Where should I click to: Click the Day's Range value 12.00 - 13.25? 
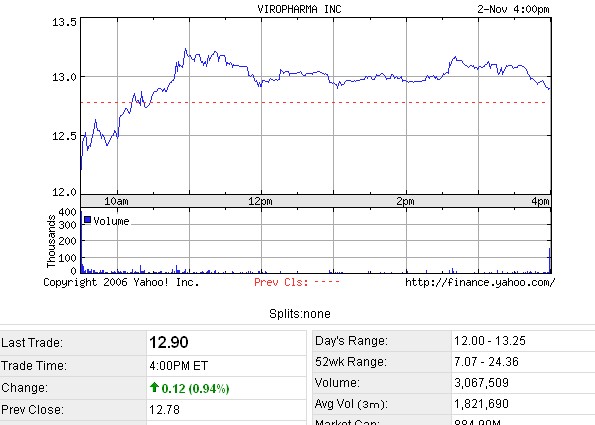[490, 341]
